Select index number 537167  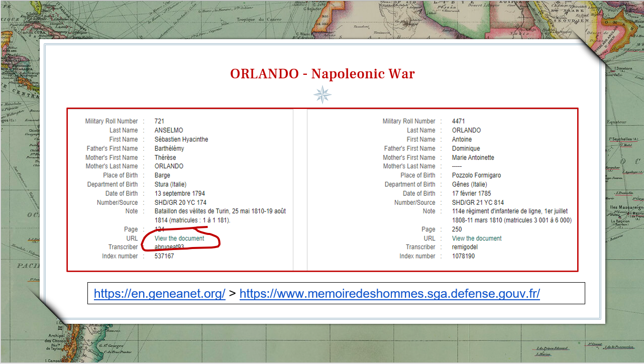(x=164, y=256)
